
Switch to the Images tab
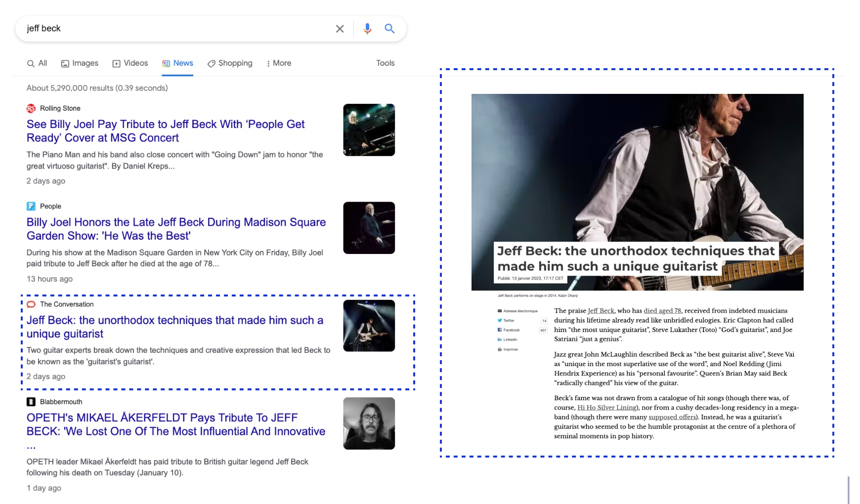[80, 63]
